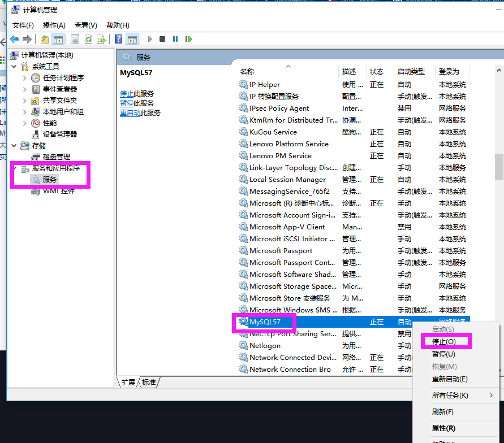Select the WMI Control tree icon
504x443 pixels.
coord(36,192)
